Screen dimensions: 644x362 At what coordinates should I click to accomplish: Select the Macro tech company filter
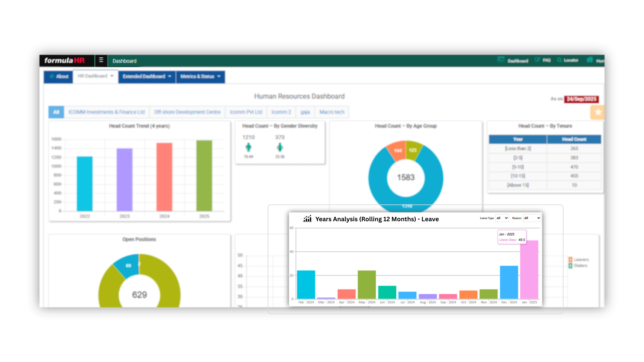pyautogui.click(x=332, y=112)
